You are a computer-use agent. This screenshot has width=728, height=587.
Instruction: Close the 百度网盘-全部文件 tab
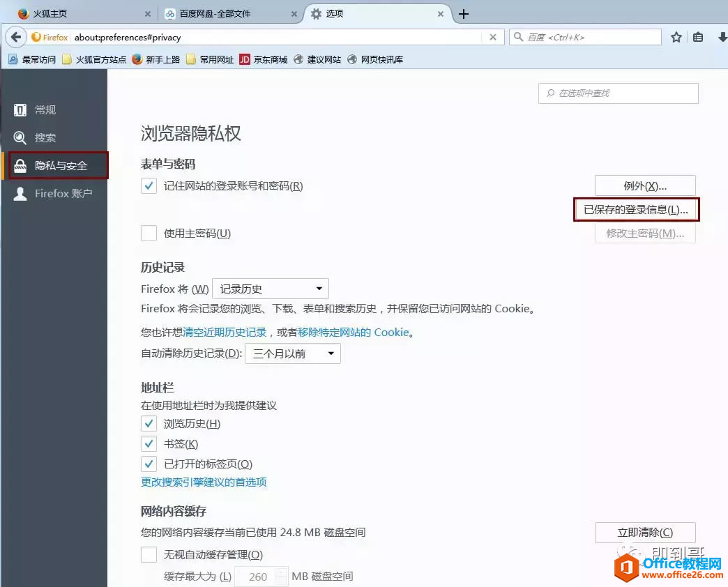tap(294, 14)
